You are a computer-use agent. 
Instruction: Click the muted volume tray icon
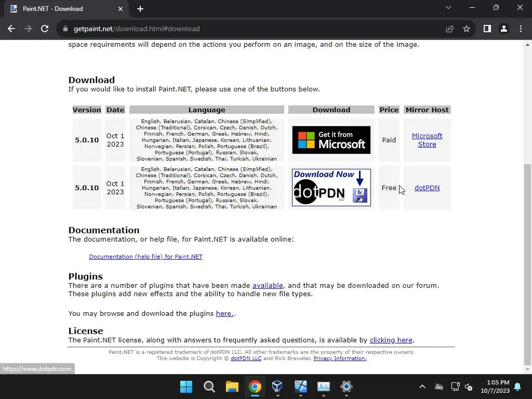(x=469, y=387)
